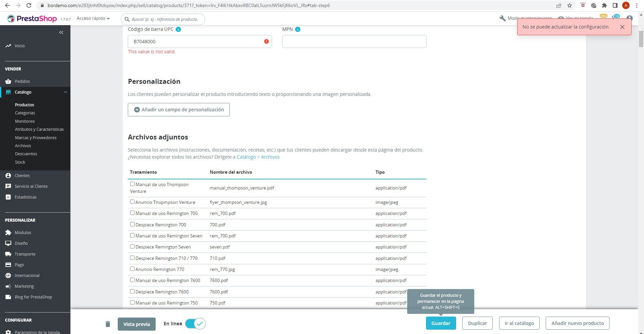Click the browser address bar
Image resolution: width=644 pixels, height=334 pixels.
click(x=295, y=5)
